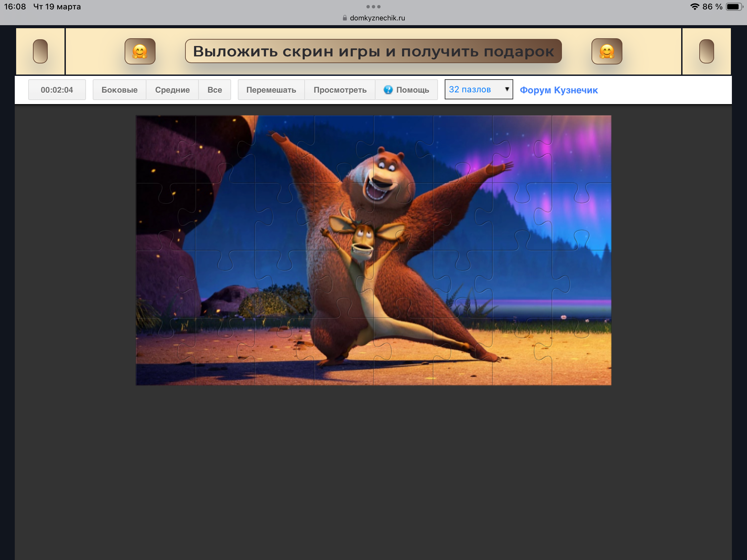Tap the battery indicator icon
The width and height of the screenshot is (747, 560).
(x=734, y=7)
